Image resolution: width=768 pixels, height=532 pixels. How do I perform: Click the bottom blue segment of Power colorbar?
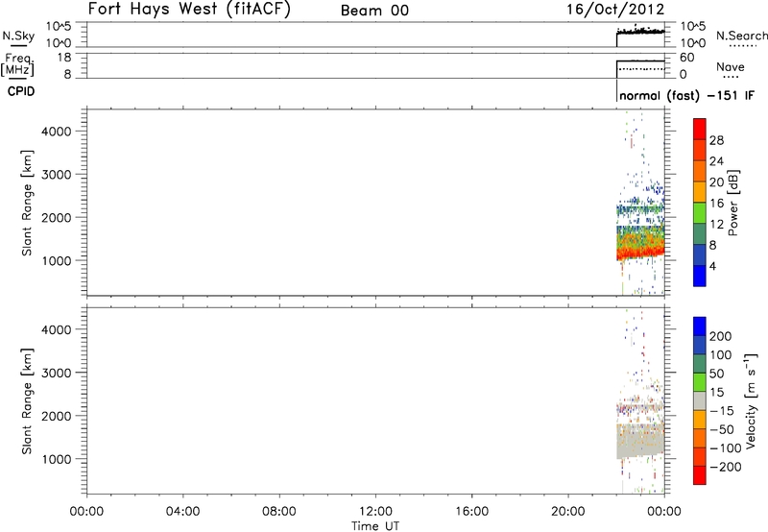pos(700,276)
